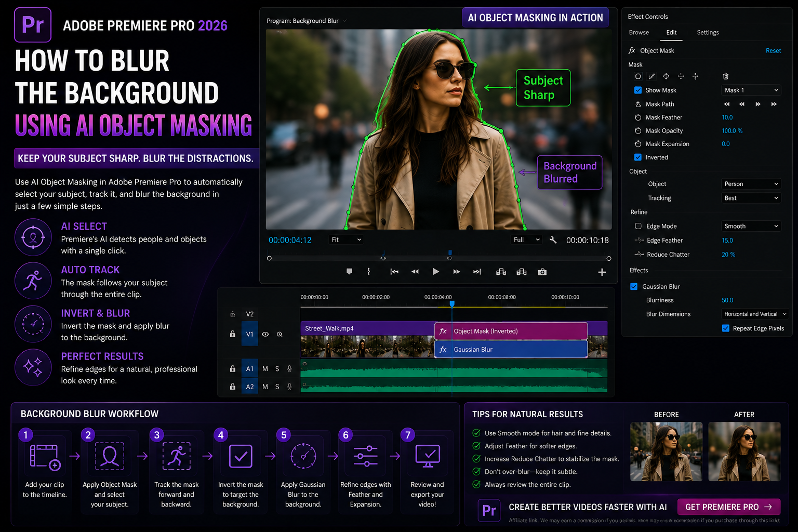
Task: Click the blue playhead on monitor scrubber
Action: point(450,254)
